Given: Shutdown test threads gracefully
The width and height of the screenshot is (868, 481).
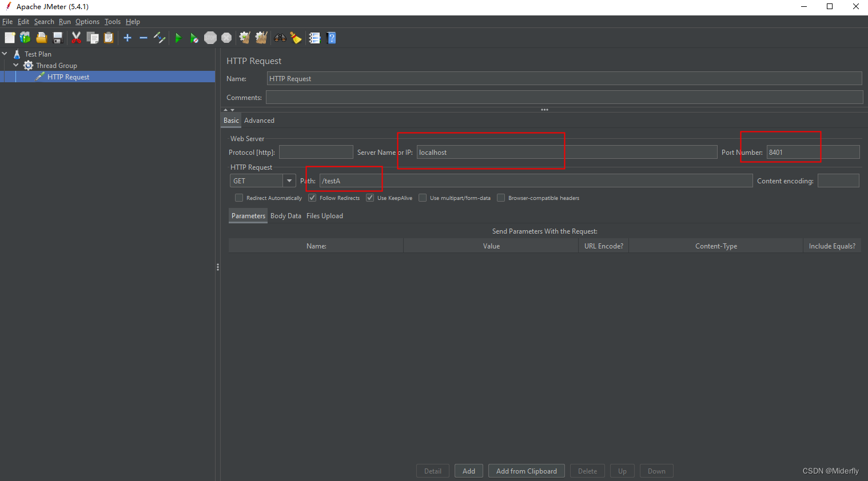Looking at the screenshot, I should 226,38.
